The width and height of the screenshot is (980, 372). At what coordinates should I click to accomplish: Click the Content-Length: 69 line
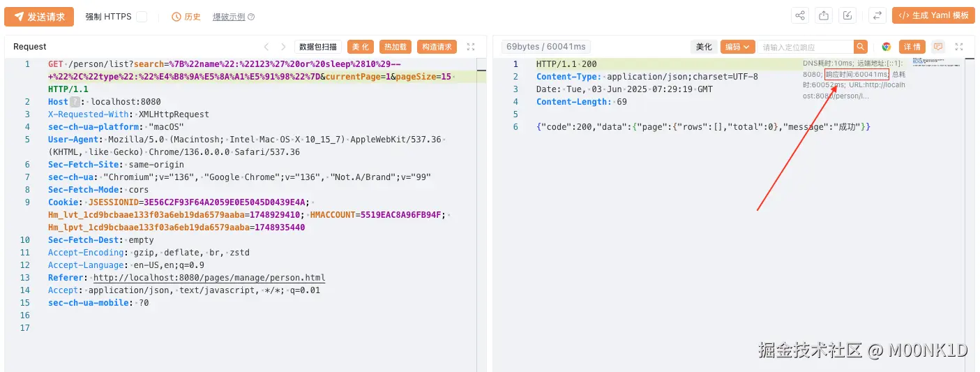tap(582, 102)
